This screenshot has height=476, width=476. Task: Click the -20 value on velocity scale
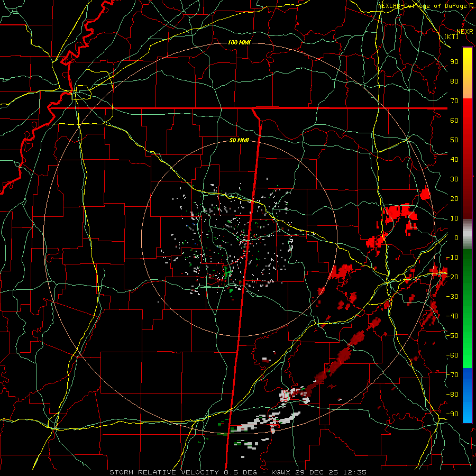452,277
